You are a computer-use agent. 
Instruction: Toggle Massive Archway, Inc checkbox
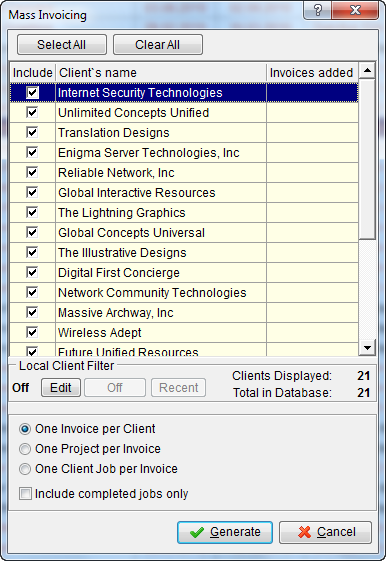tap(32, 313)
